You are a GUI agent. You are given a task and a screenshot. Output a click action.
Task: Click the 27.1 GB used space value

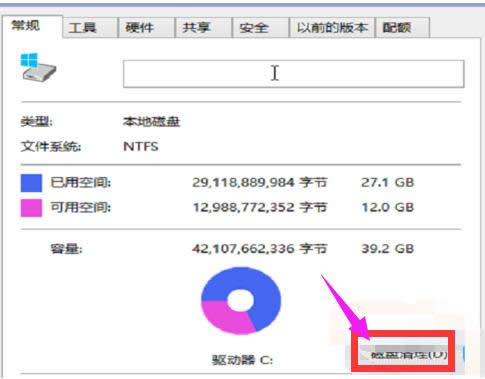388,183
